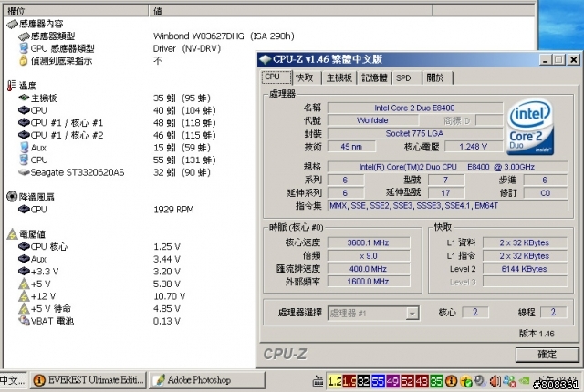This screenshot has height=392, width=584.
Task: Click the red 1.9 sensor tray icon
Action: (349, 381)
